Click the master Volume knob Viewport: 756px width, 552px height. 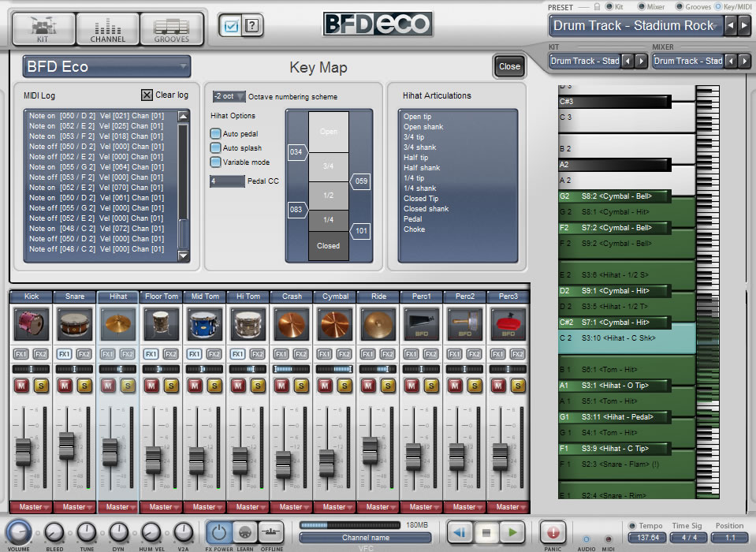click(x=18, y=532)
